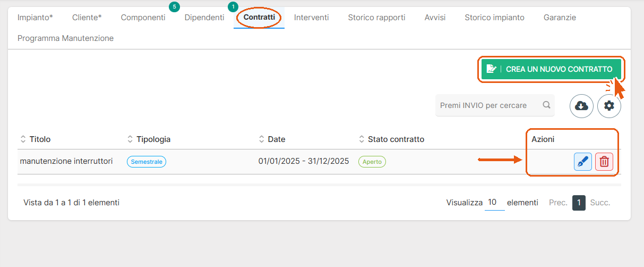Go to the Dipendenti tab
This screenshot has height=267, width=644.
click(204, 18)
